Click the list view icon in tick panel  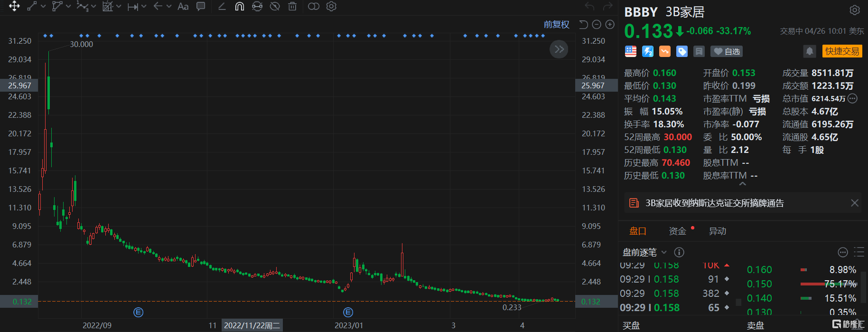[x=859, y=252]
